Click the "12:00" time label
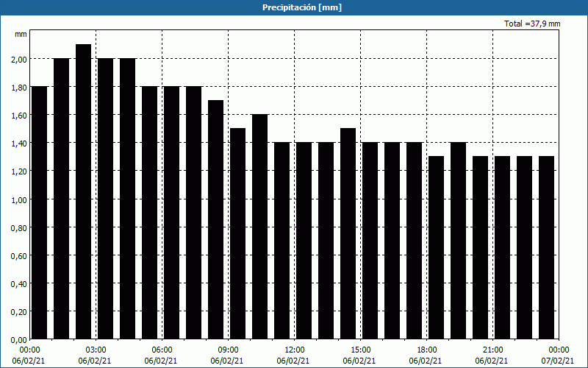 [295, 350]
